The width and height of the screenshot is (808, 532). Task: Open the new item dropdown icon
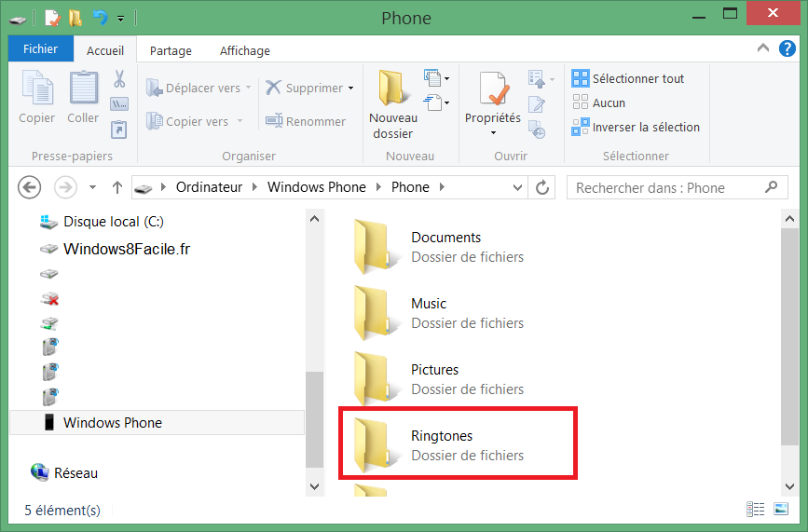pyautogui.click(x=436, y=78)
